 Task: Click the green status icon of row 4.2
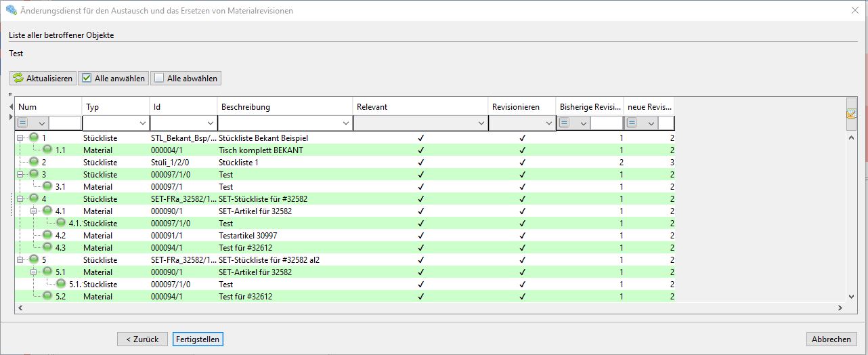pos(47,236)
